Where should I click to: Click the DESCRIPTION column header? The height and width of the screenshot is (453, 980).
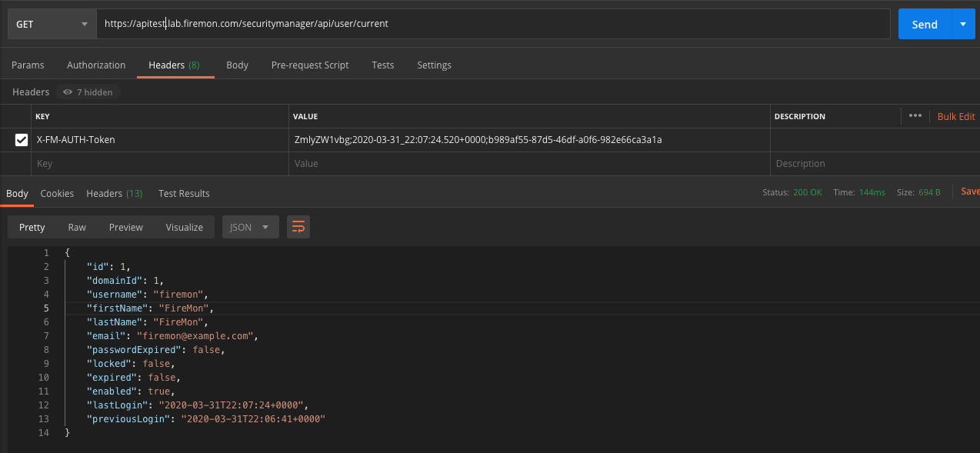click(x=800, y=117)
